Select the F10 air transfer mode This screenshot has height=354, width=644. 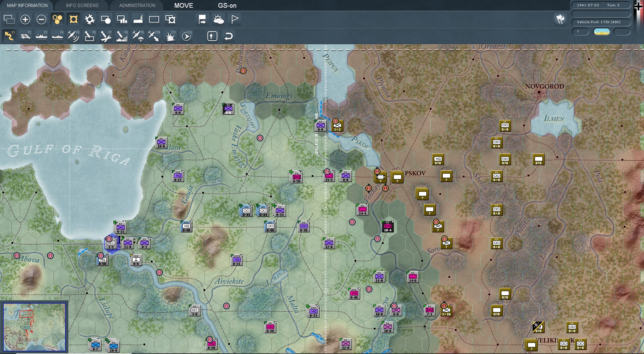point(154,36)
